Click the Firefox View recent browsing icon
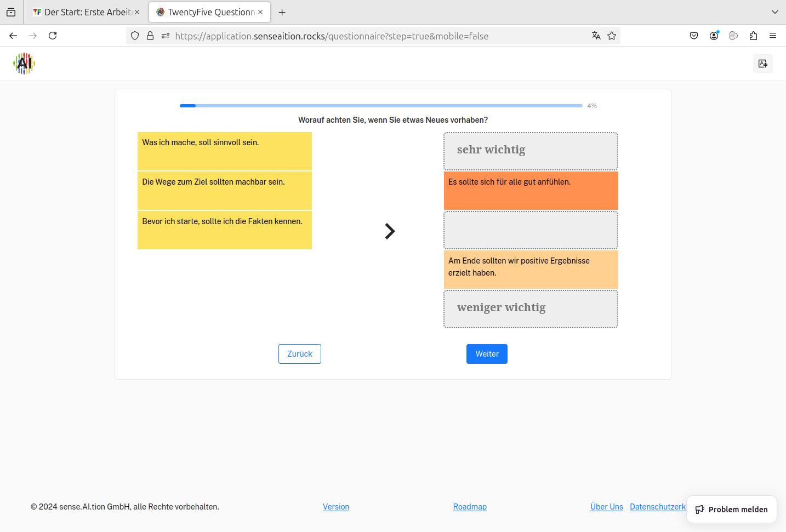This screenshot has width=786, height=532. (11, 12)
